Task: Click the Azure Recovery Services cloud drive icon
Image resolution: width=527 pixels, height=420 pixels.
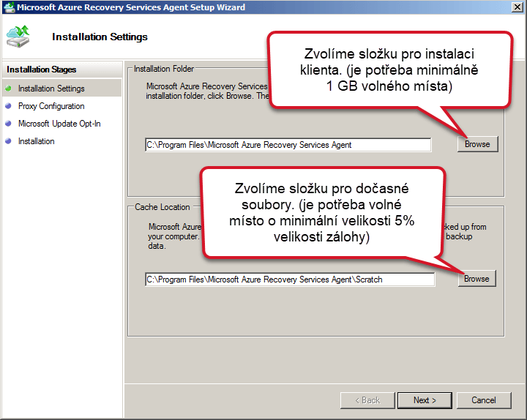Action: 18,37
